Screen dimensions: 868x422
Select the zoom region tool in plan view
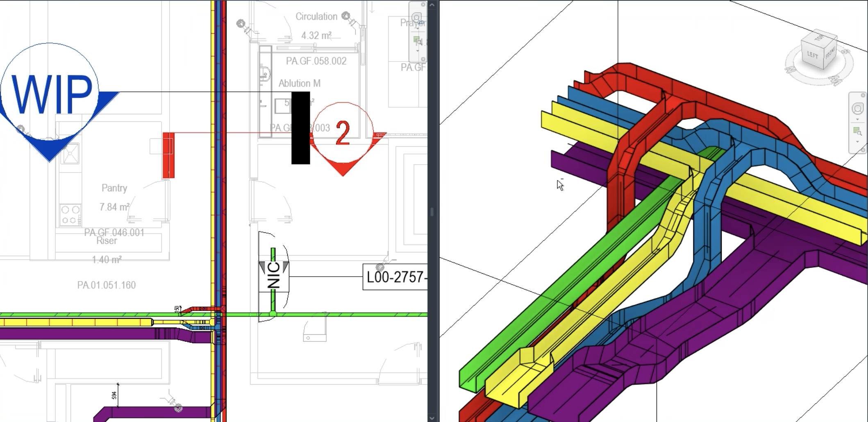point(417,41)
